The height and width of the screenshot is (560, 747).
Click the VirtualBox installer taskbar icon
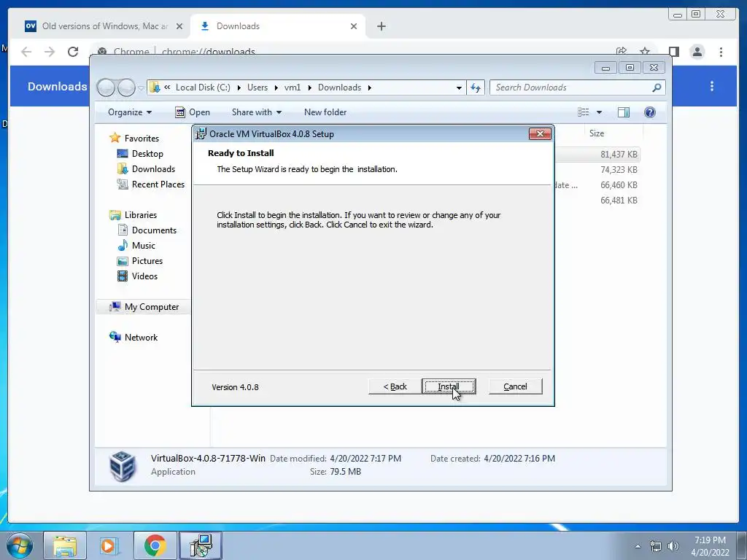tap(200, 545)
